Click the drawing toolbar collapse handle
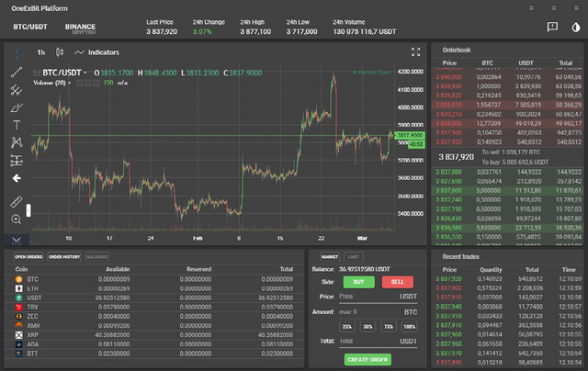The width and height of the screenshot is (588, 371). tap(28, 210)
